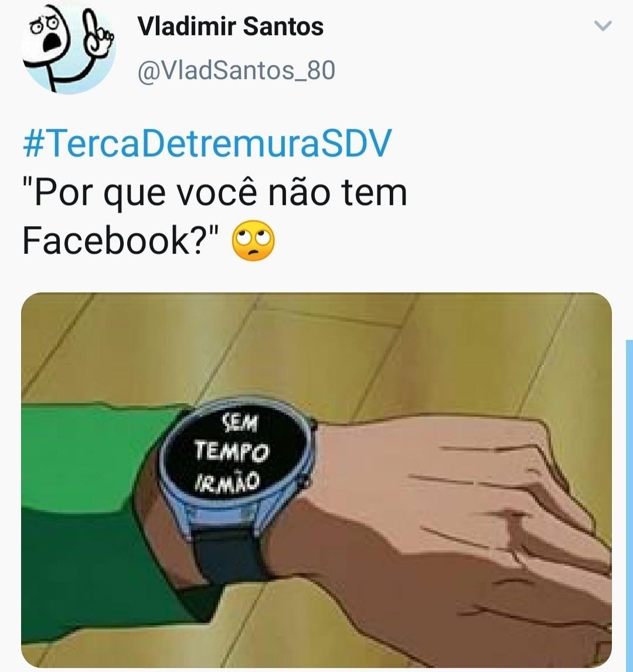633x672 pixels.
Task: Click the word IRMÃO on the watch
Action: [228, 481]
